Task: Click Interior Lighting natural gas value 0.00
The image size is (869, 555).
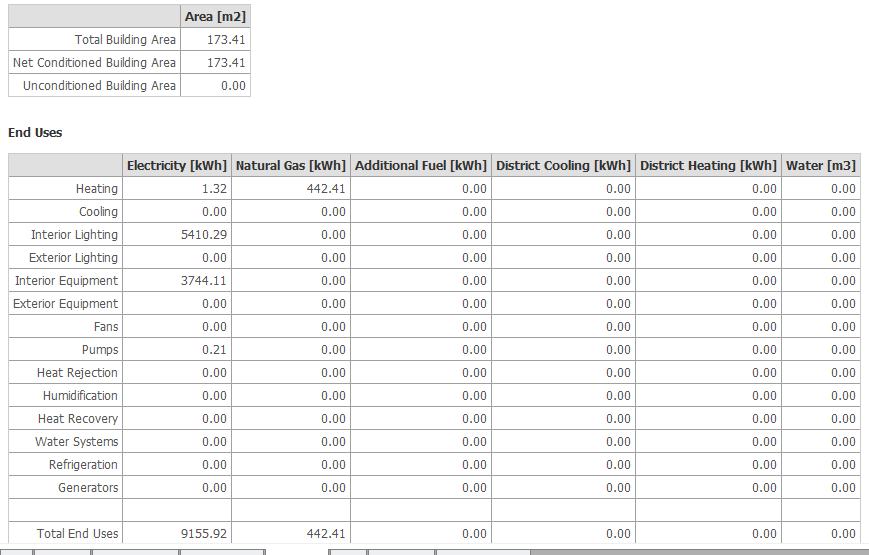Action: 333,235
